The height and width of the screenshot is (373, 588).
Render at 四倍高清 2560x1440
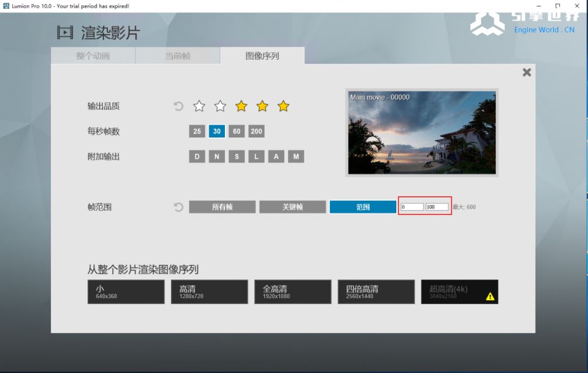tap(377, 292)
